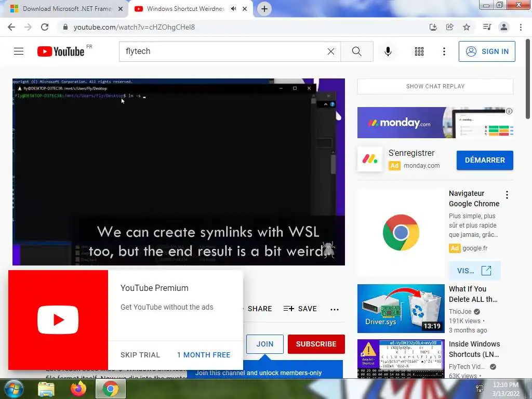Clear the flytech search text with X
Image resolution: width=532 pixels, height=399 pixels.
(x=331, y=51)
